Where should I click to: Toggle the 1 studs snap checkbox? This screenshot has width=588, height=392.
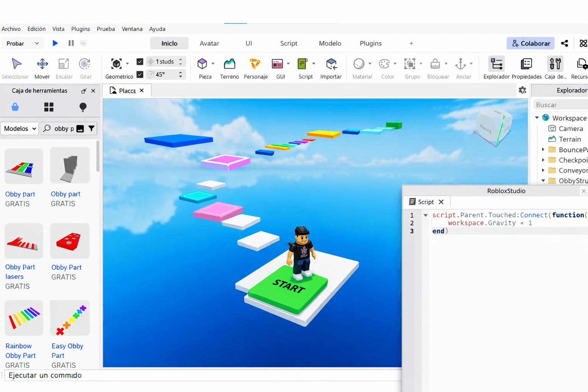point(140,62)
